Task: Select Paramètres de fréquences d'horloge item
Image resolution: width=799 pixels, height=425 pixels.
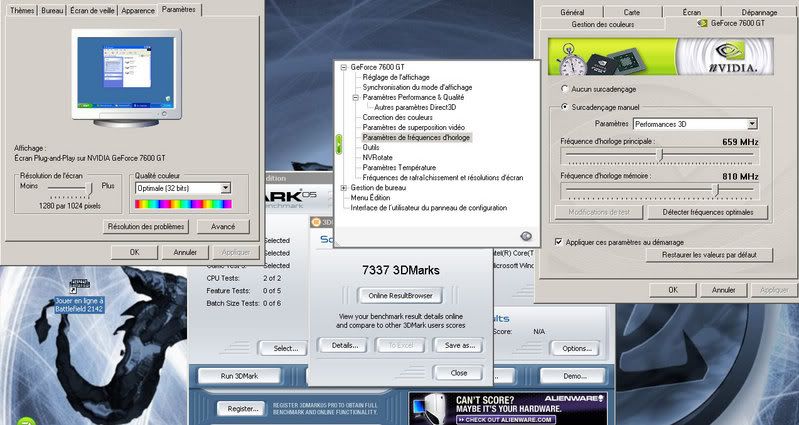Action: pos(416,138)
